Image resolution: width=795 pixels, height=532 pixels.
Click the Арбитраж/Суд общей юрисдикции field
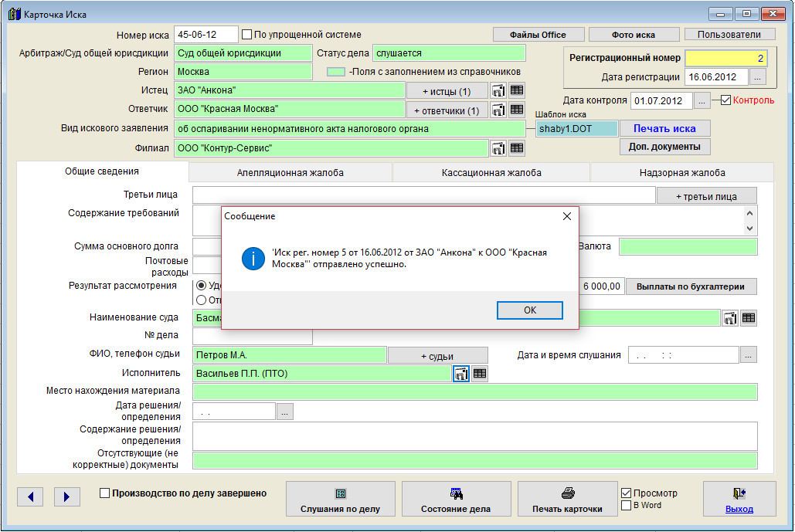tap(243, 53)
